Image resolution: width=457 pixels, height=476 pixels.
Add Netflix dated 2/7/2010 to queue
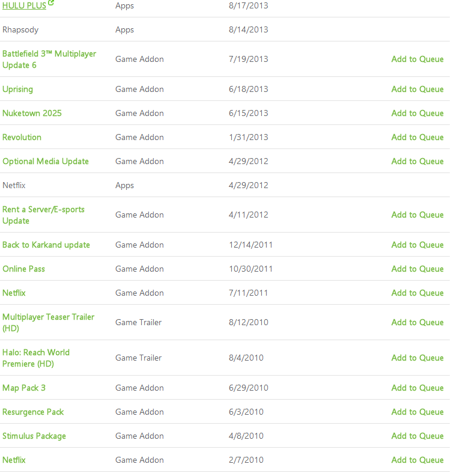(417, 460)
